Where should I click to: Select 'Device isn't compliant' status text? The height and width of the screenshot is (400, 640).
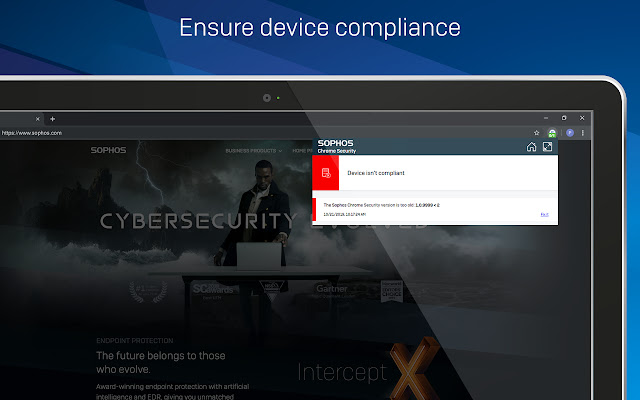pos(376,173)
